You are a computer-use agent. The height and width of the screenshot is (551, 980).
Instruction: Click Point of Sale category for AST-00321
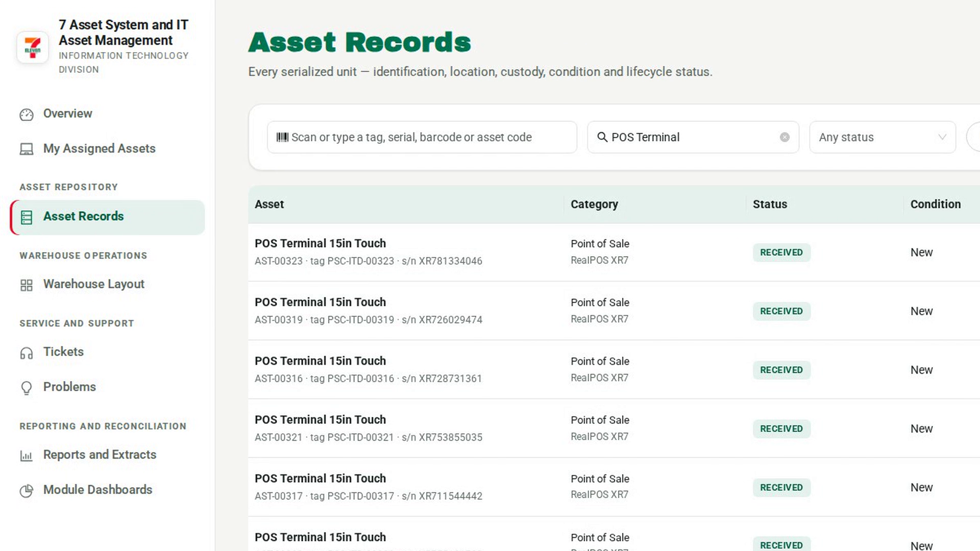pos(600,420)
